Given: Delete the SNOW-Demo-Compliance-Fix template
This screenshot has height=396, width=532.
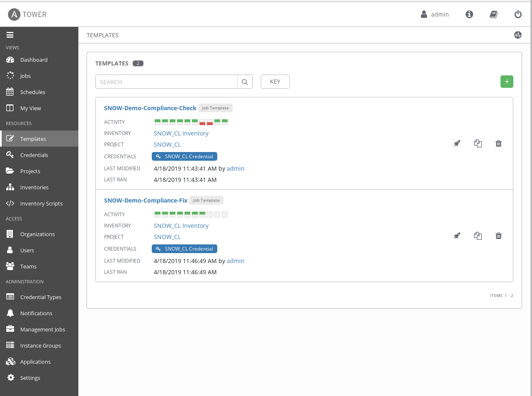Looking at the screenshot, I should coord(498,236).
